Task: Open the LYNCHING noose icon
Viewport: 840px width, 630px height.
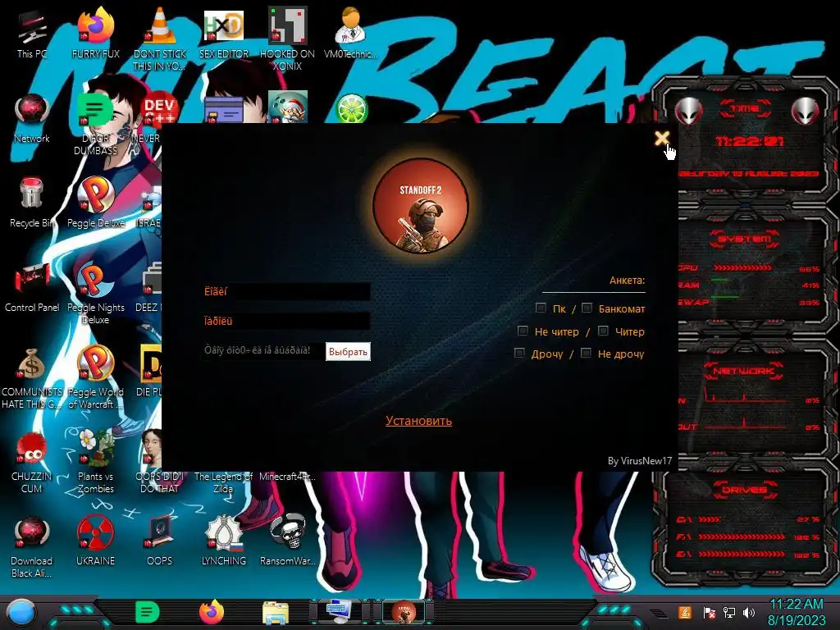Action: (223, 541)
